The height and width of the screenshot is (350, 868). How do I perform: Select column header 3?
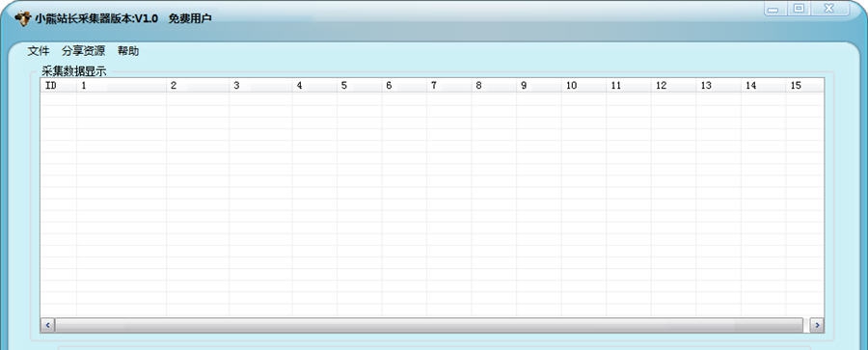click(260, 85)
